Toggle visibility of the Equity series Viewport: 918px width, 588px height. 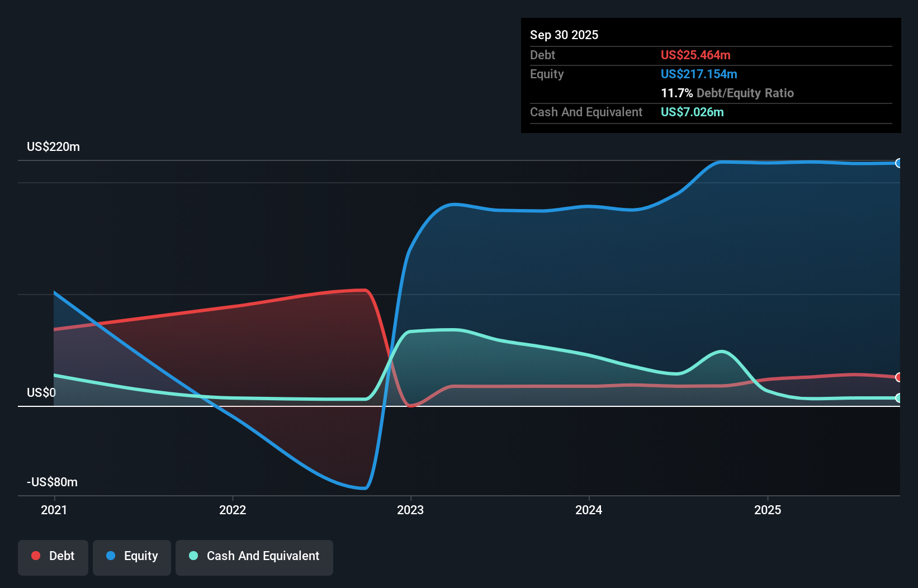tap(132, 557)
